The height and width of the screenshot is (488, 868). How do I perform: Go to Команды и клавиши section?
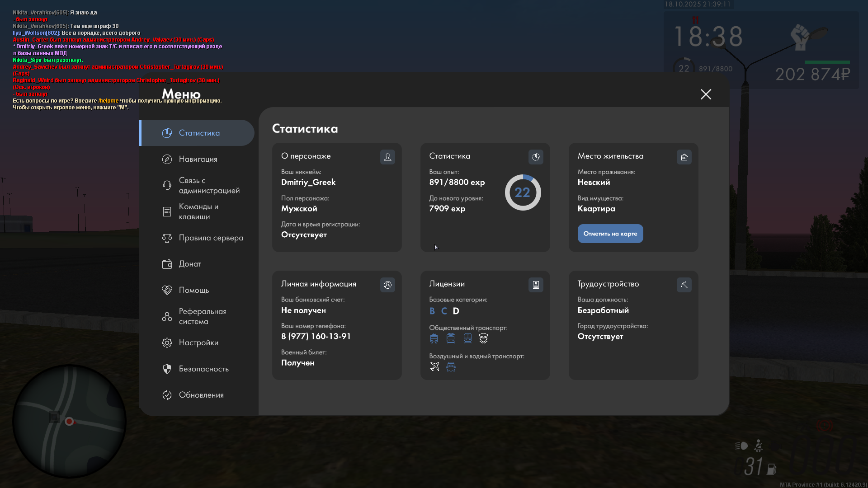point(198,211)
